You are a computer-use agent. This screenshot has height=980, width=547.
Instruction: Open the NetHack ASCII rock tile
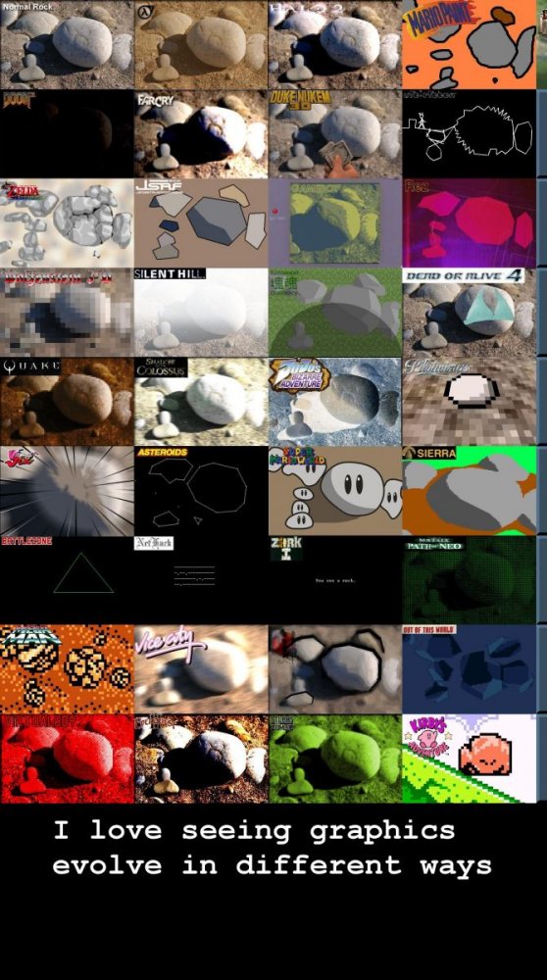[201, 580]
